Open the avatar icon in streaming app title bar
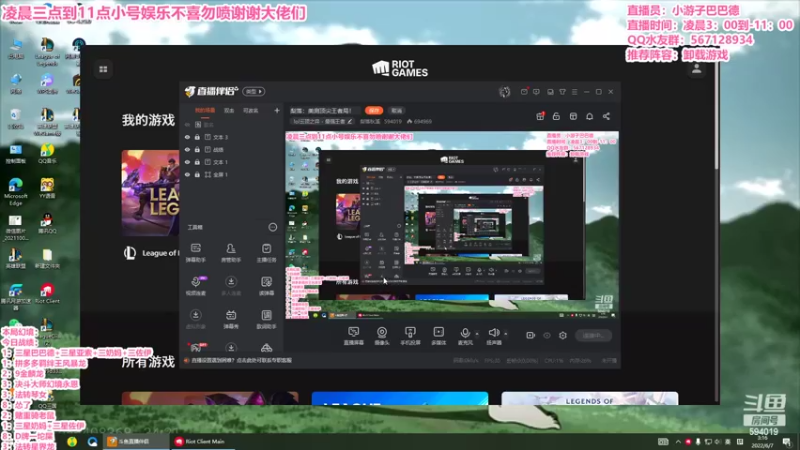Viewport: 800px width, 450px height. coord(505,92)
